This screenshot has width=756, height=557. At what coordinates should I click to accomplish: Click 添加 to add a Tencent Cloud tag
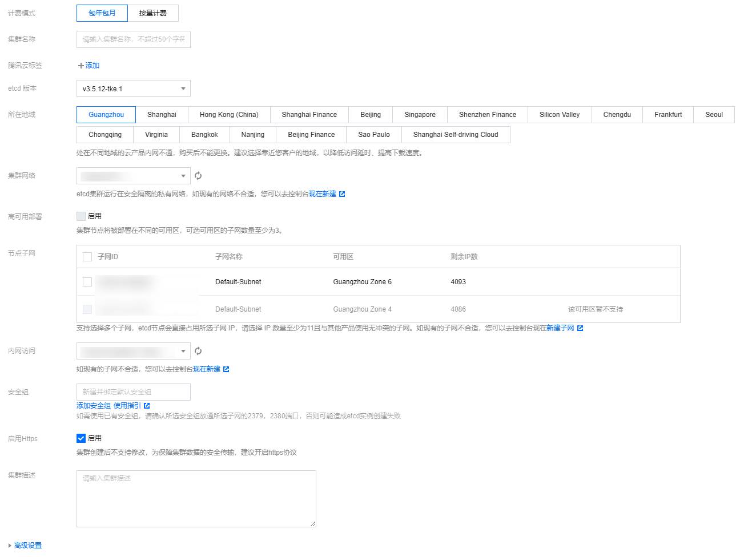(93, 66)
